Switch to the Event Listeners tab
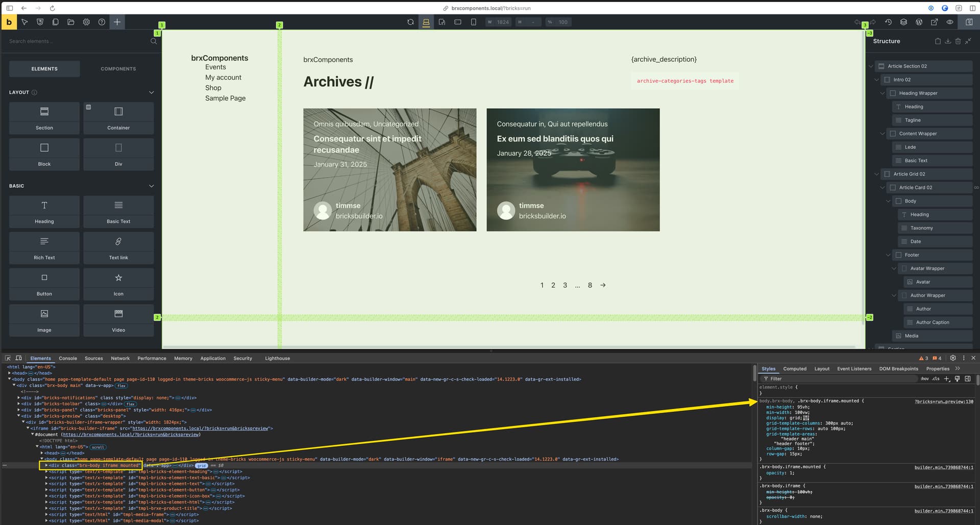The height and width of the screenshot is (525, 980). [x=854, y=368]
